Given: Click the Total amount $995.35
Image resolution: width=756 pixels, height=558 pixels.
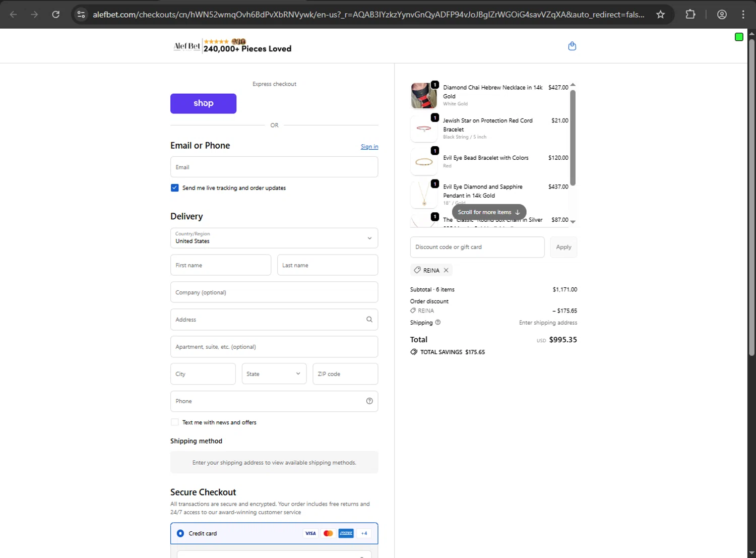Looking at the screenshot, I should click(563, 340).
